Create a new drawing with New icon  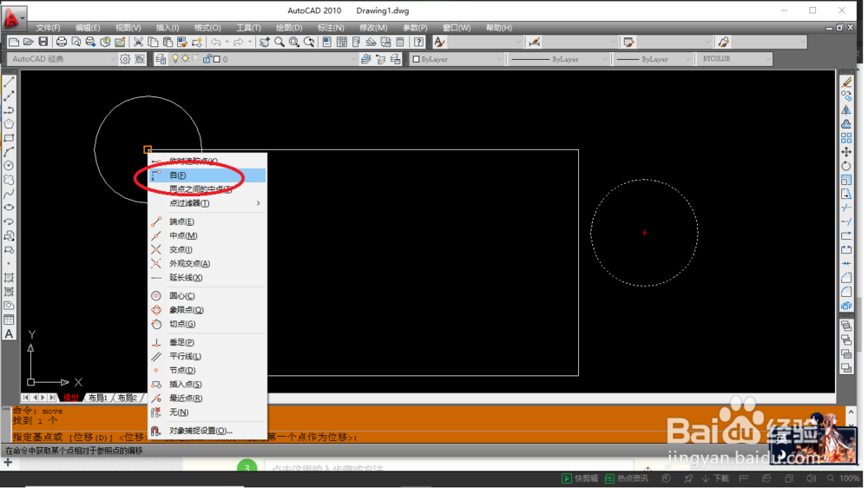[14, 42]
